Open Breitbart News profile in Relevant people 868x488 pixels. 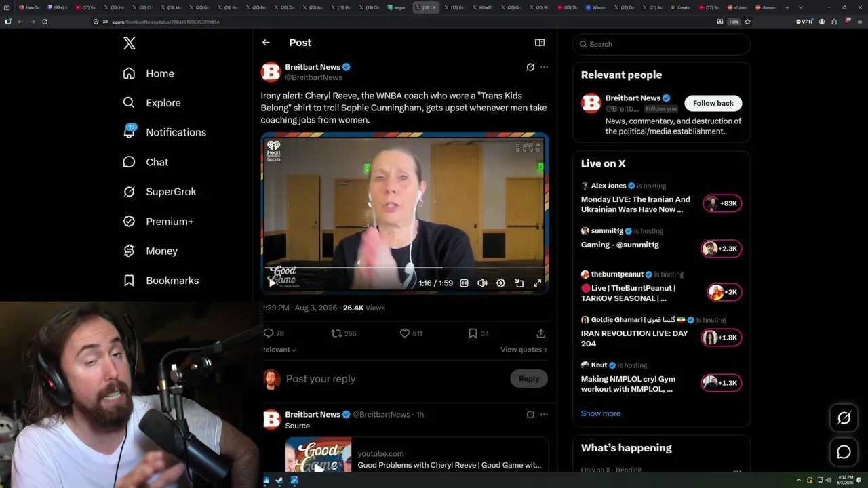pos(633,98)
